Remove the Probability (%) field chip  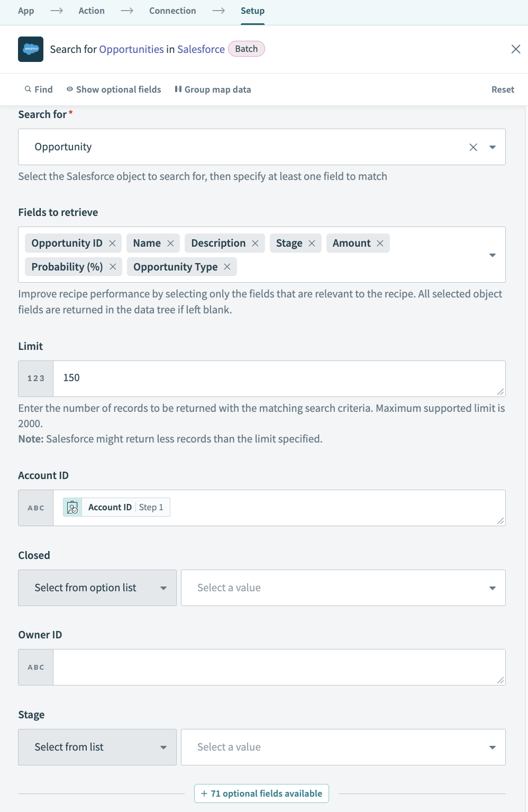click(x=112, y=267)
